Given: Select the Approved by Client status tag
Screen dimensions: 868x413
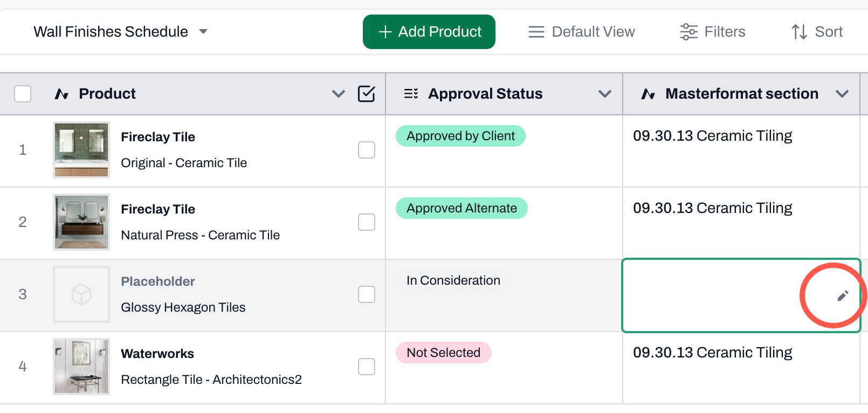Looking at the screenshot, I should (x=460, y=136).
